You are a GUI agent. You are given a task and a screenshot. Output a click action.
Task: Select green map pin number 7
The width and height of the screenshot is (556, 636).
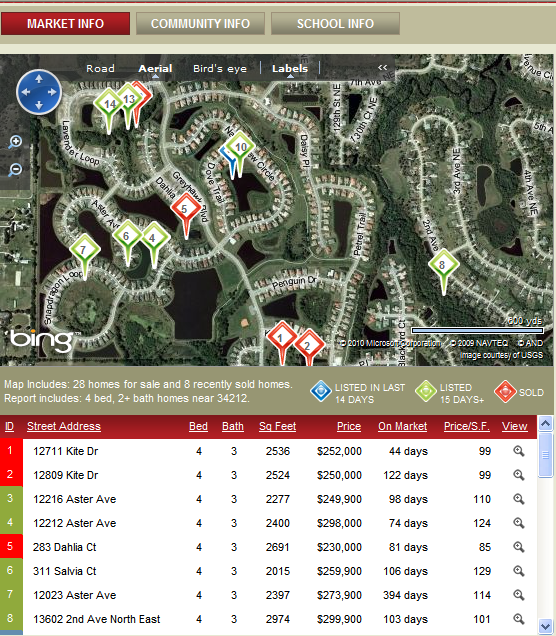point(84,250)
